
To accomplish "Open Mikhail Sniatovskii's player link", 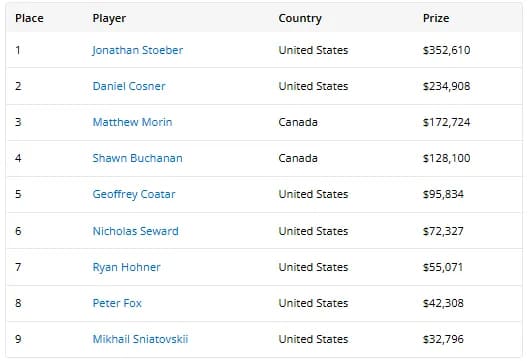I will 140,339.
